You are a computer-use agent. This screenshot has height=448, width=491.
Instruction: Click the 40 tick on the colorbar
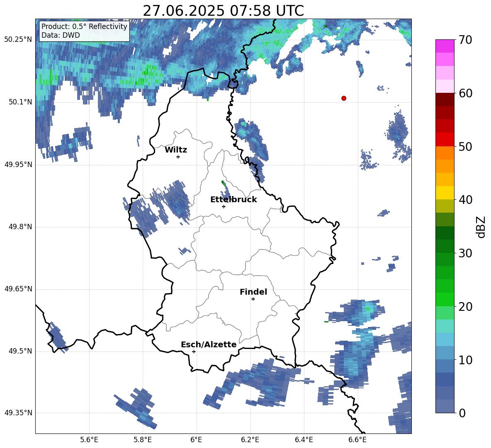click(465, 200)
